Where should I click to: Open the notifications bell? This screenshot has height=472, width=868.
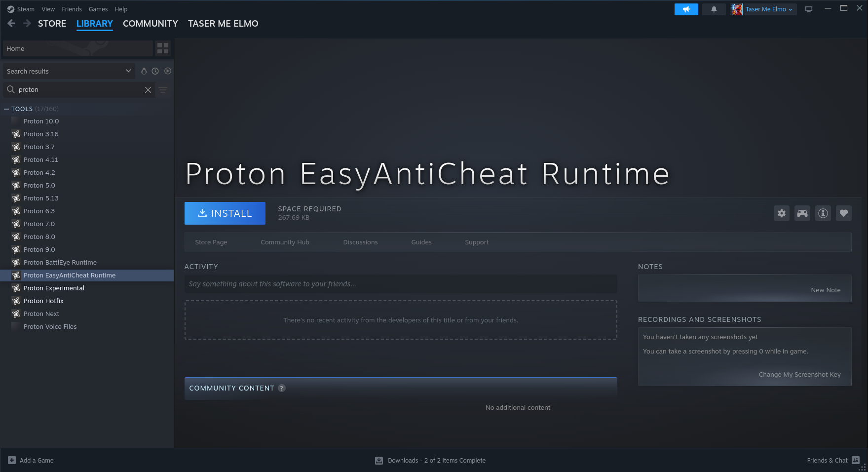click(x=714, y=9)
